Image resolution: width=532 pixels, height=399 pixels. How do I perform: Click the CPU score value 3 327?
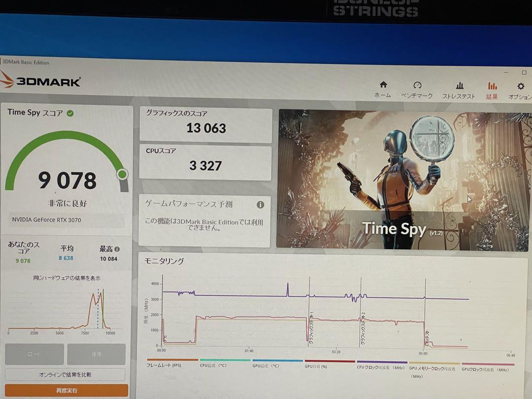pos(205,166)
